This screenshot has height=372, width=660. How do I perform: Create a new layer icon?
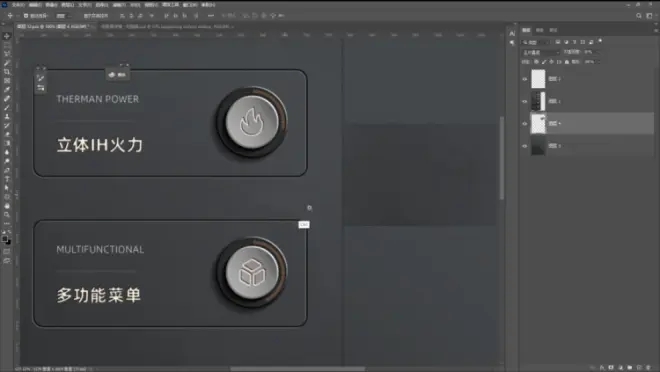click(639, 367)
